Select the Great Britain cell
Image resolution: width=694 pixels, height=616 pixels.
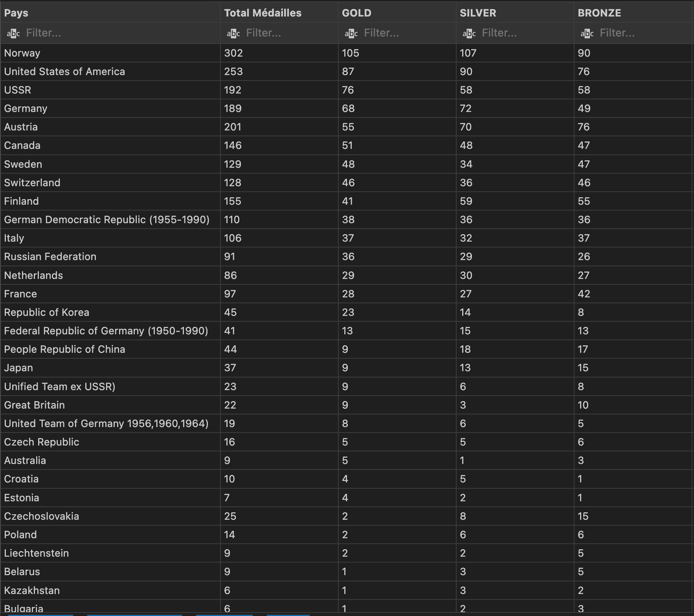pyautogui.click(x=110, y=405)
